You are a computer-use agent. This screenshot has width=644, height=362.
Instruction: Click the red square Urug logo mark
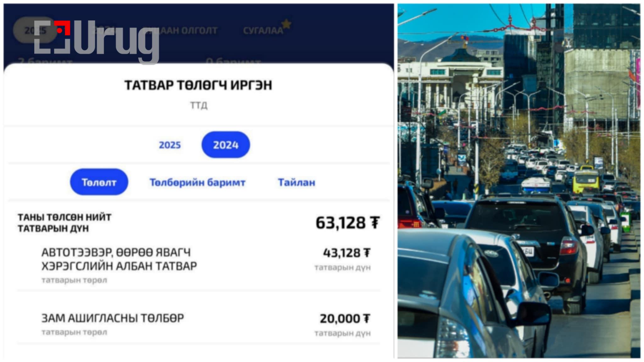(x=62, y=28)
